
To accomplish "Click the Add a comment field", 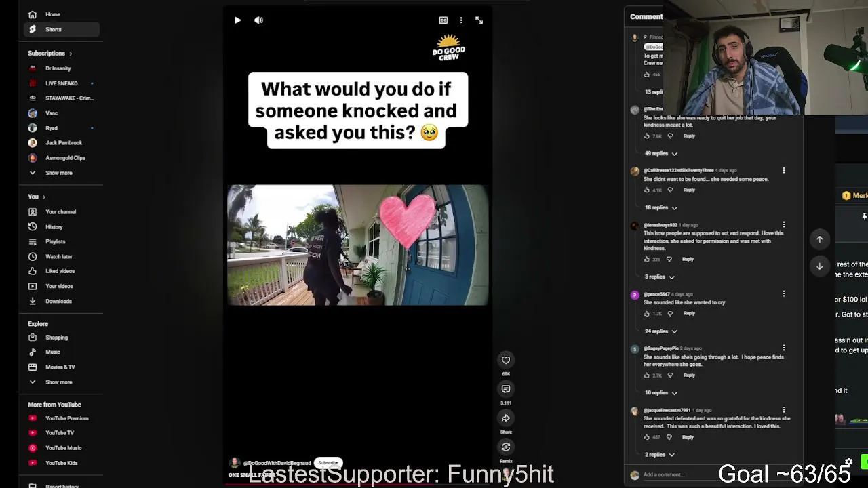I will [719, 475].
